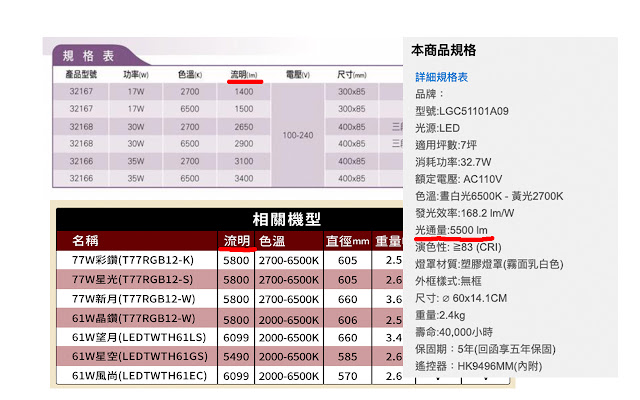Select the 演色性: ≧83 (CRI) line
640x400 pixels.
[x=458, y=247]
